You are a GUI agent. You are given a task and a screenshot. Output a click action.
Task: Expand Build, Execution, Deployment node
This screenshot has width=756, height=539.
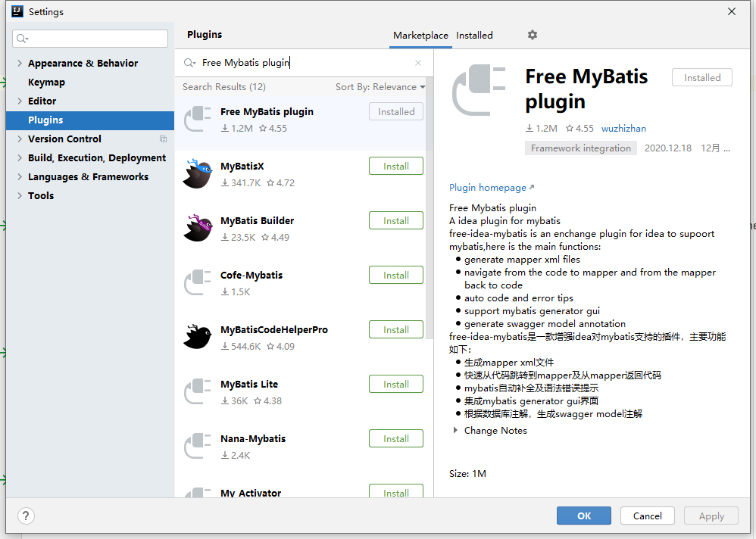point(20,157)
